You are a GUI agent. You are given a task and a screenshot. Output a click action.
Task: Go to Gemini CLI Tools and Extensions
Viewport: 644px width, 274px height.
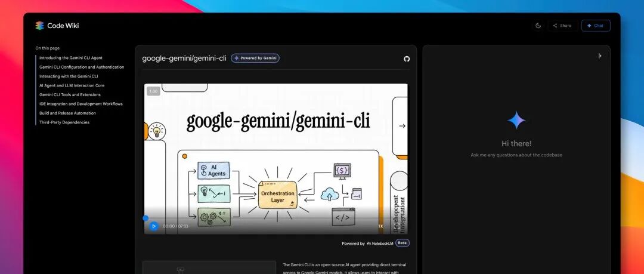tap(70, 95)
